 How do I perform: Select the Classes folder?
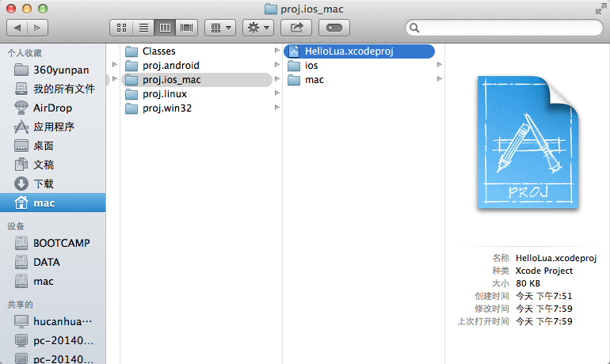tap(196, 51)
